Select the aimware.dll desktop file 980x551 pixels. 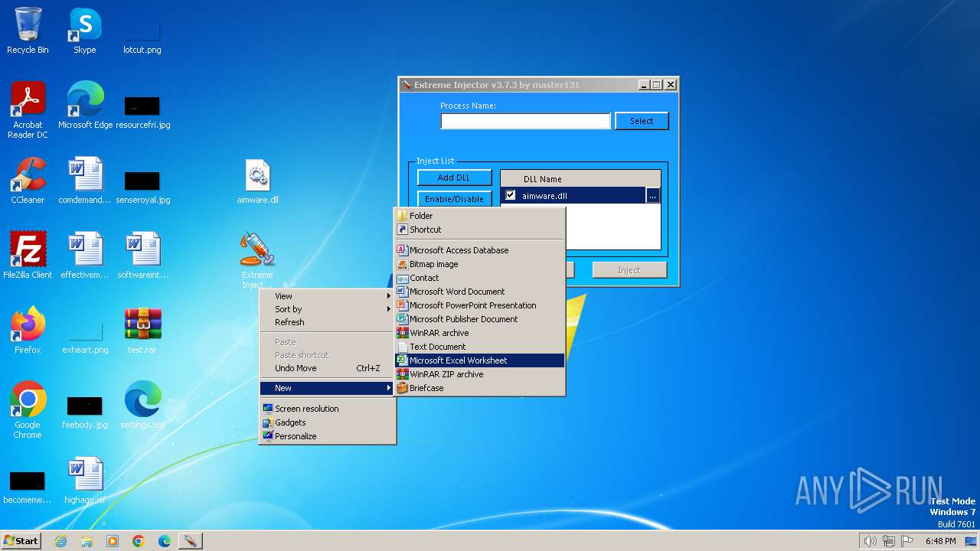tap(257, 181)
